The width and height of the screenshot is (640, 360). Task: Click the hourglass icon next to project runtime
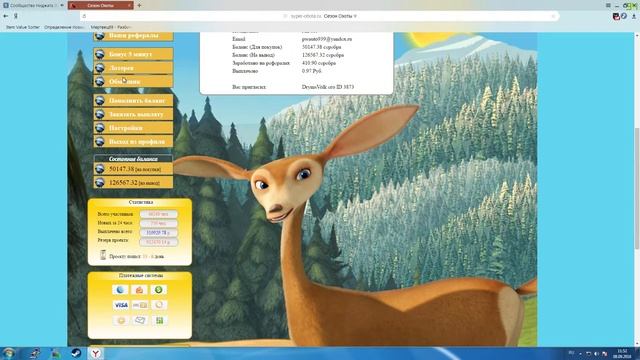click(x=103, y=255)
